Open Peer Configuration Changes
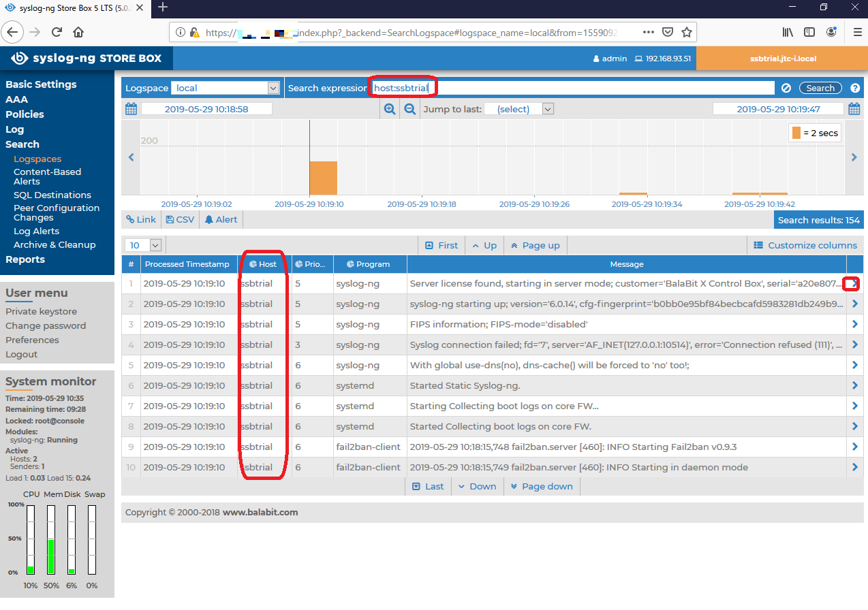 click(57, 212)
